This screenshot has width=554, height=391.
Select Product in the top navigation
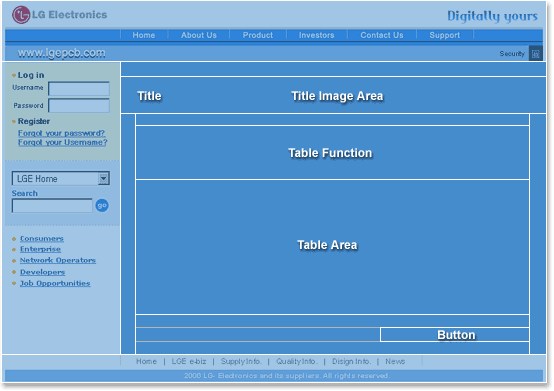[x=258, y=35]
